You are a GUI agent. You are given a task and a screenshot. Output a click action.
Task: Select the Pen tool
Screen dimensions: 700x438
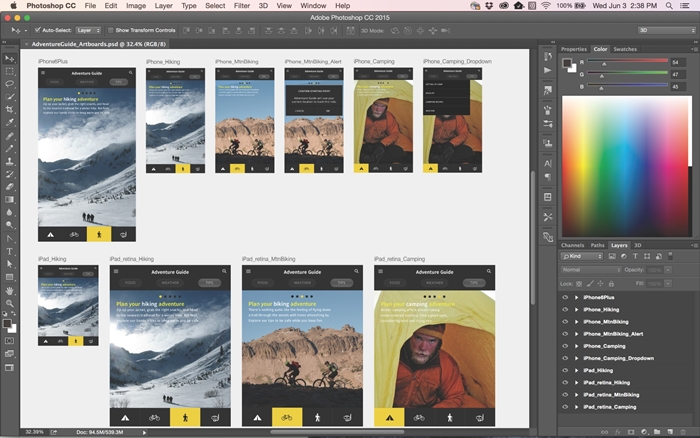click(9, 239)
